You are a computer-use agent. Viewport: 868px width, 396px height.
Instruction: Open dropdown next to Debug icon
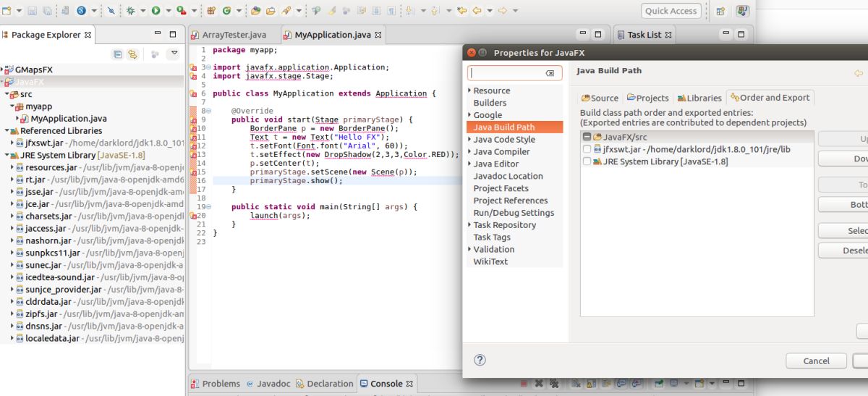tap(142, 11)
